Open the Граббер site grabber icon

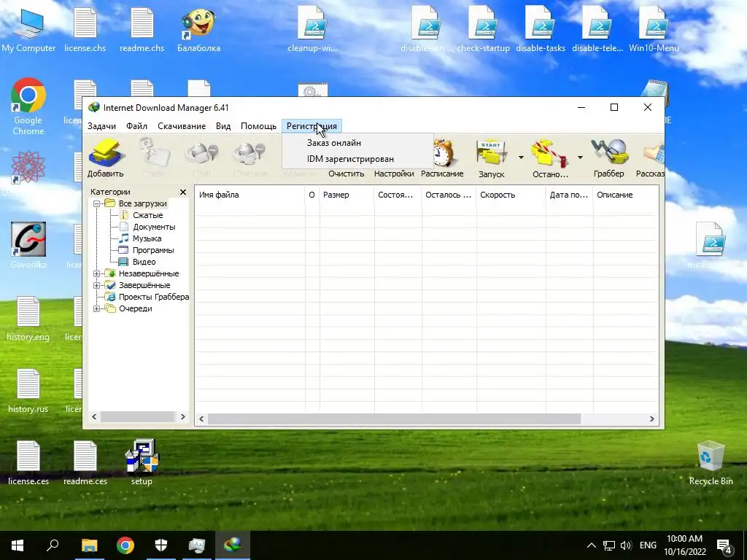coord(609,153)
